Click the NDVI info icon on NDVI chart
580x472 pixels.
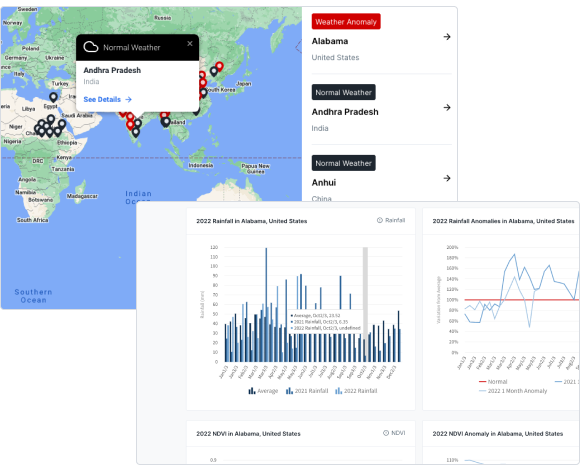point(386,433)
